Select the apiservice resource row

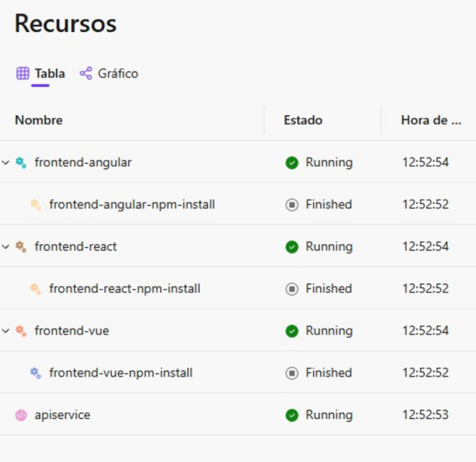point(238,415)
